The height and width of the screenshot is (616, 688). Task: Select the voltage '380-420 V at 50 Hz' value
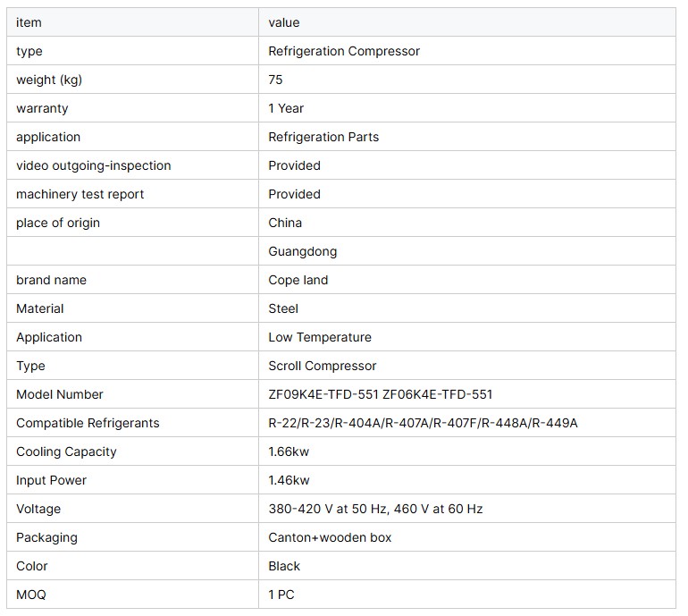coord(327,509)
